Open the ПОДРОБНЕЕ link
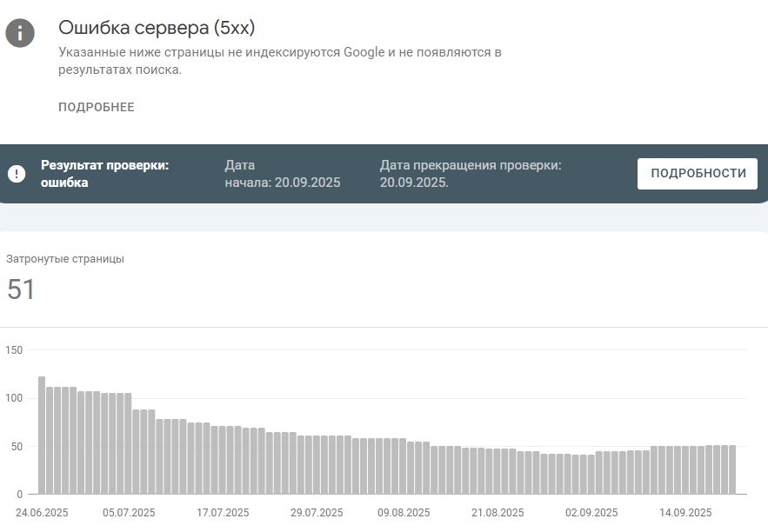The width and height of the screenshot is (768, 532). 97,107
